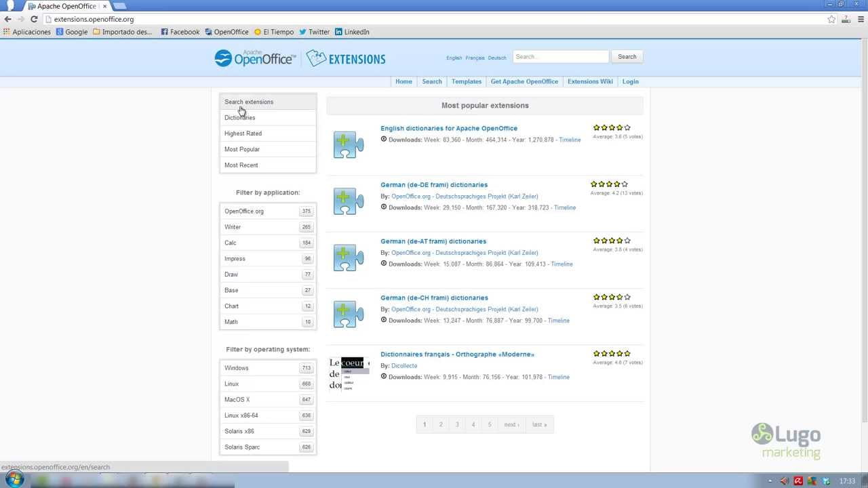Switch language to Deutsch
The width and height of the screenshot is (868, 488).
[x=497, y=58]
